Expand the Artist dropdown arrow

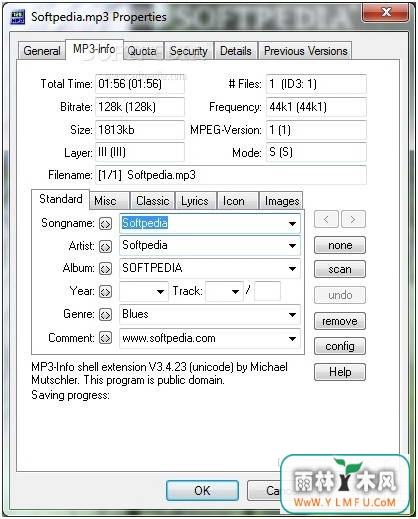point(292,246)
